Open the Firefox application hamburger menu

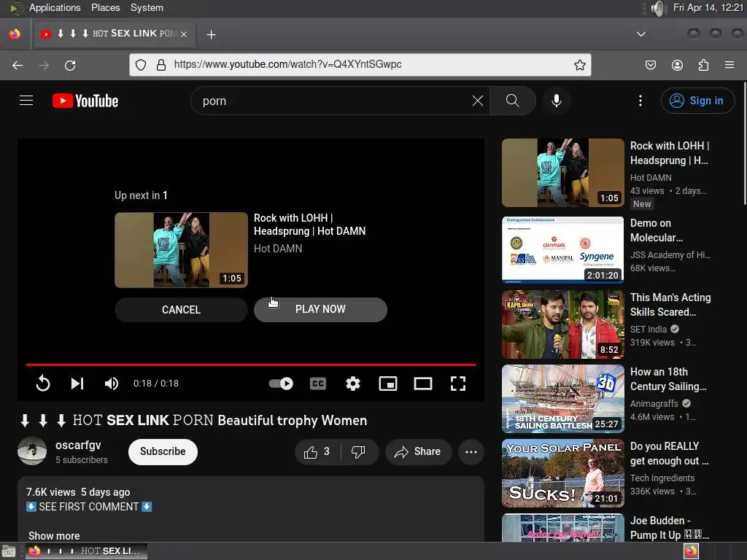point(729,65)
